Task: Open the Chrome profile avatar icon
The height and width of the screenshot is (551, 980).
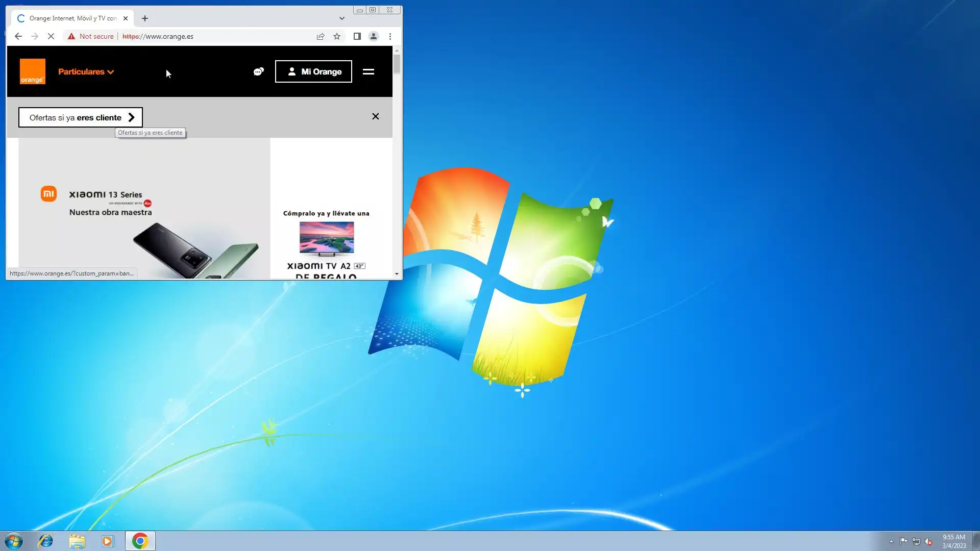Action: pyautogui.click(x=374, y=36)
